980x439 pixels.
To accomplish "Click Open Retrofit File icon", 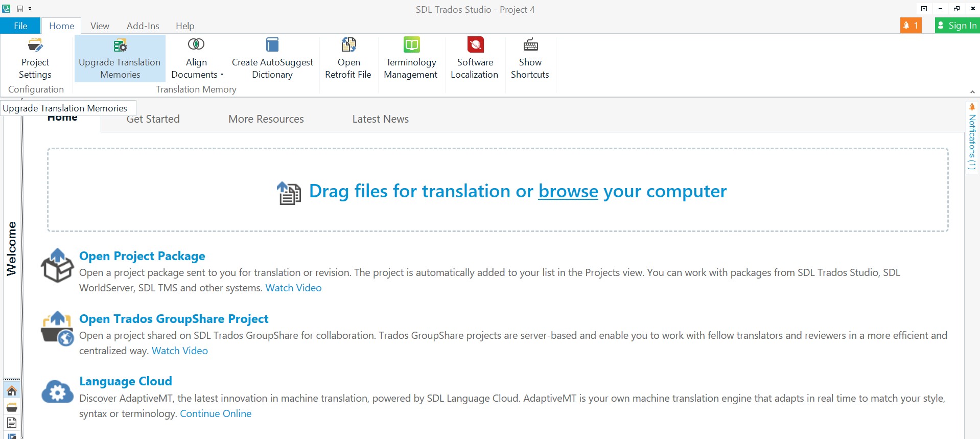I will (348, 45).
